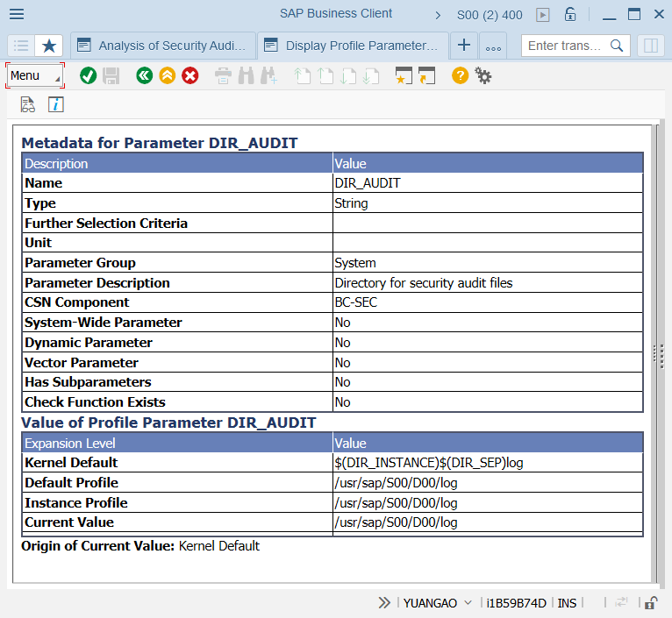
Task: Click the vertical scrollbar of the report
Action: click(654, 353)
